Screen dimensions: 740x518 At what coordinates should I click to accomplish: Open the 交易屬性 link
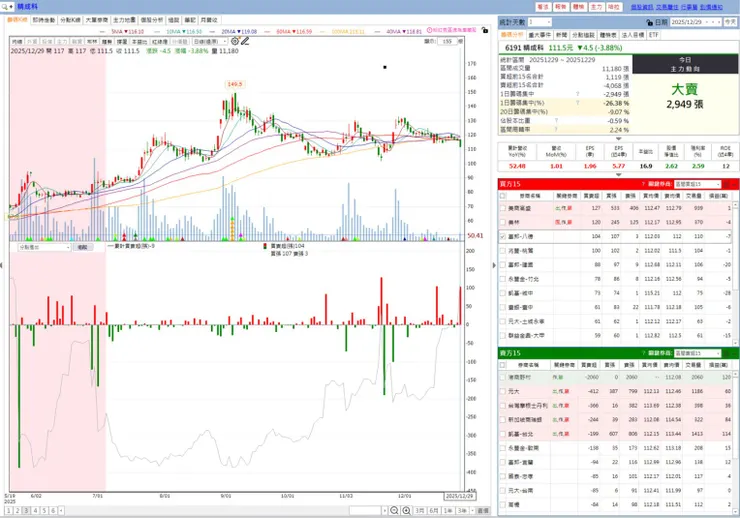coord(667,7)
